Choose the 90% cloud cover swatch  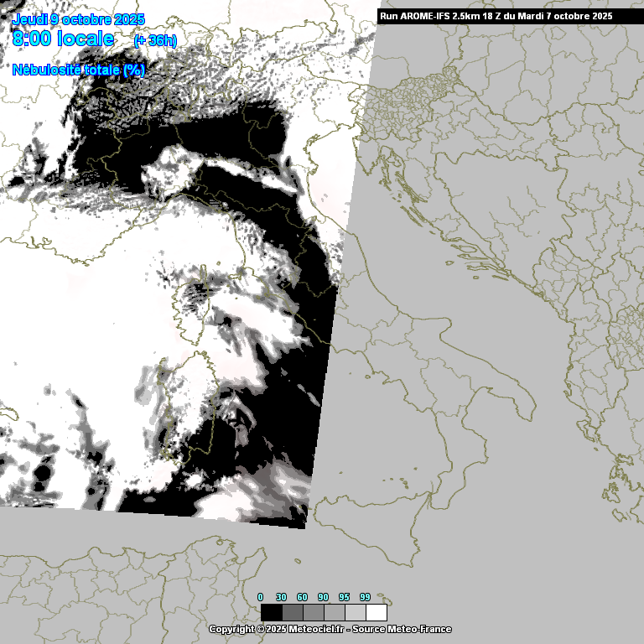click(x=334, y=612)
